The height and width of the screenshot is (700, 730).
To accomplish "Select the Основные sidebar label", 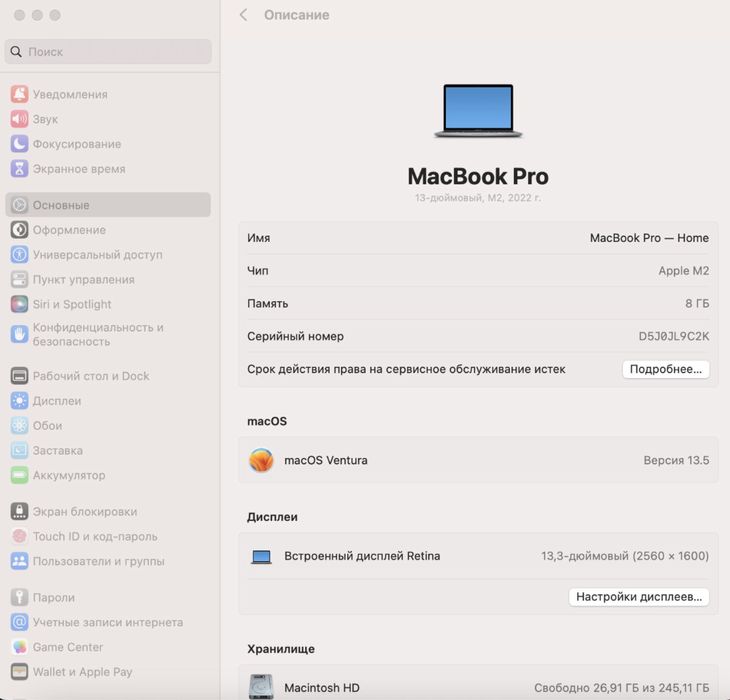I will tap(61, 205).
